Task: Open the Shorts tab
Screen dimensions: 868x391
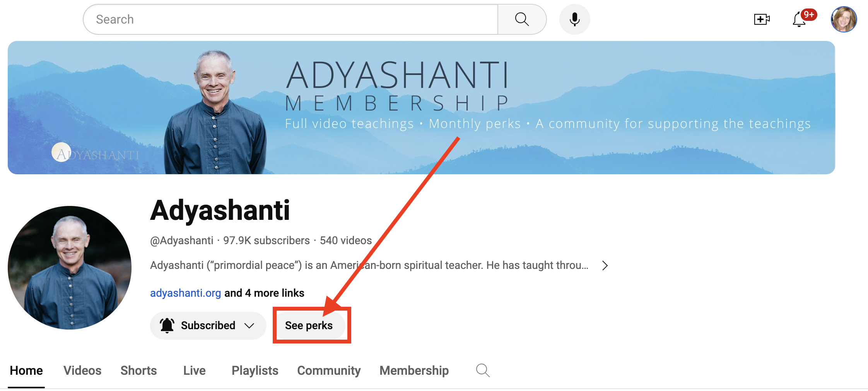Action: [x=138, y=370]
